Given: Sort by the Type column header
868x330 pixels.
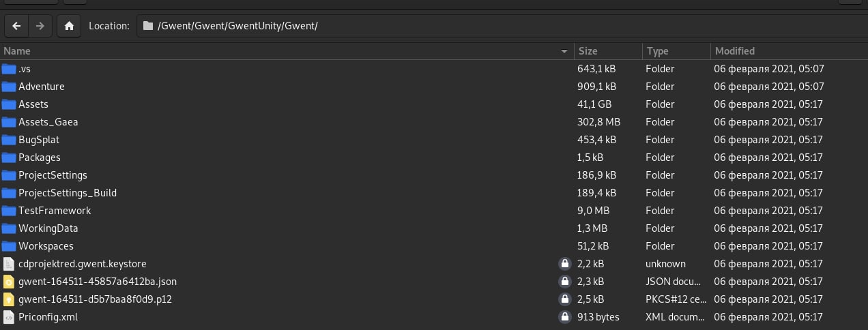Looking at the screenshot, I should [x=676, y=51].
